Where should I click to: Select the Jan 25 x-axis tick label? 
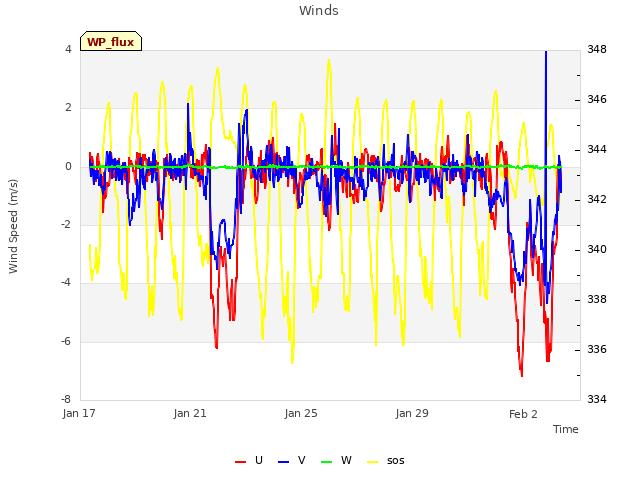click(301, 413)
